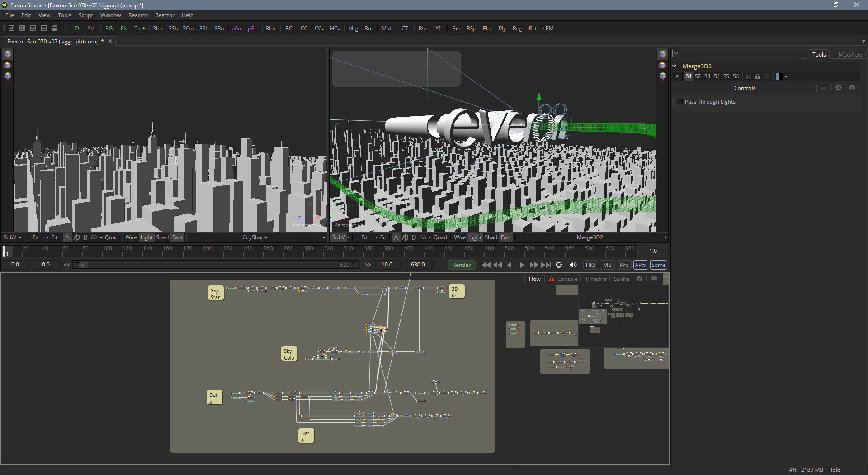Screen dimensions: 868x475
Task: Toggle HiQ high quality mode
Action: point(590,265)
